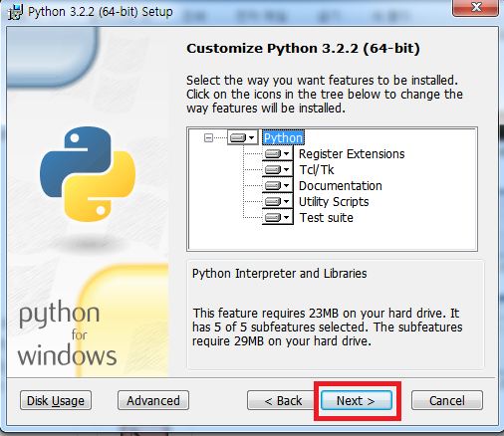Screen dimensions: 504x436
Task: Proceed with the Next button
Action: pyautogui.click(x=357, y=400)
